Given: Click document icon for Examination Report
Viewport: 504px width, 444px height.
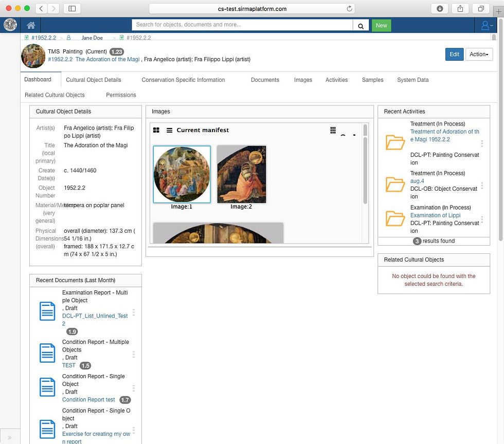Looking at the screenshot, I should pos(47,311).
